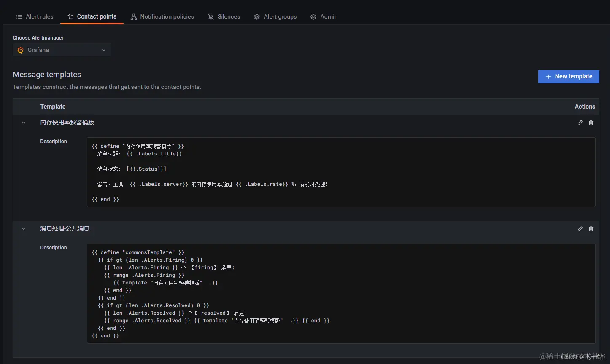
Task: Click the code line with .Labels.server
Action: point(212,184)
